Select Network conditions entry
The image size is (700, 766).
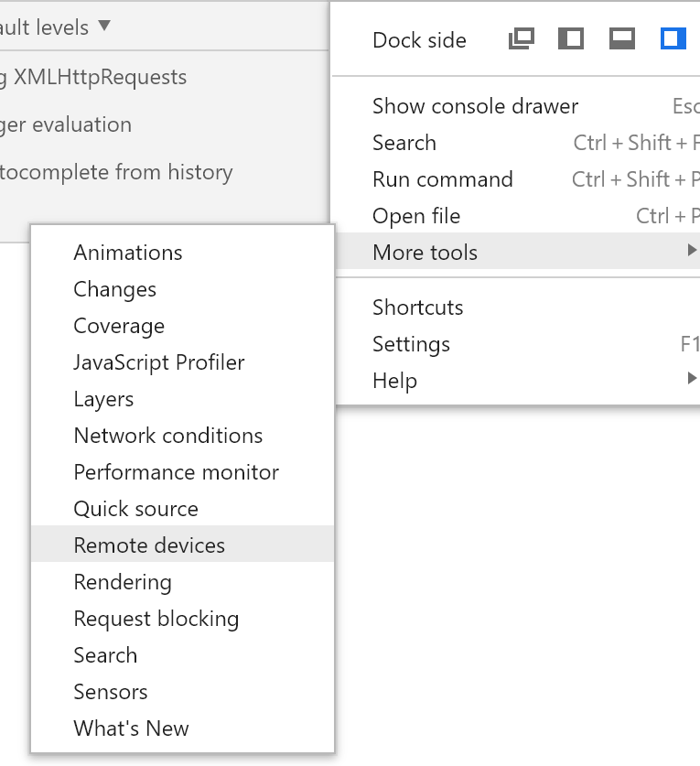168,436
